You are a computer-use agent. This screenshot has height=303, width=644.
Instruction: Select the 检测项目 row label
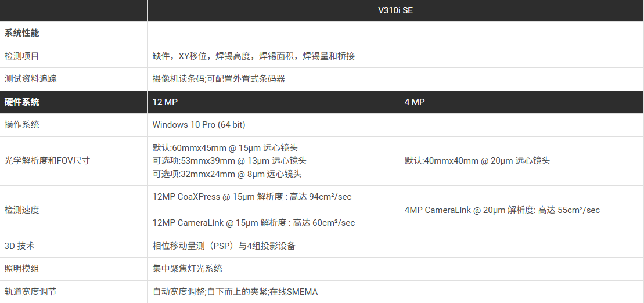pyautogui.click(x=22, y=56)
